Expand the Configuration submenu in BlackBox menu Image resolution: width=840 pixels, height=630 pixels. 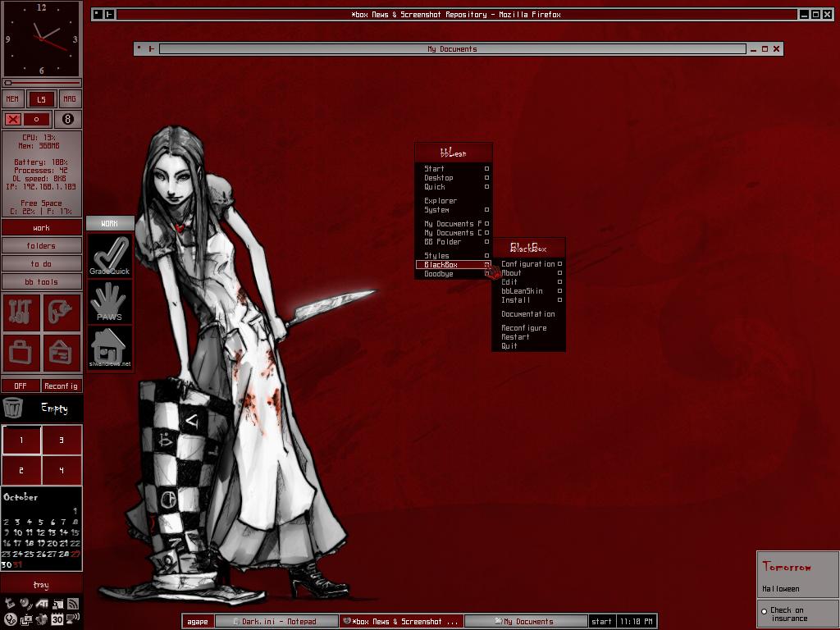tap(528, 264)
